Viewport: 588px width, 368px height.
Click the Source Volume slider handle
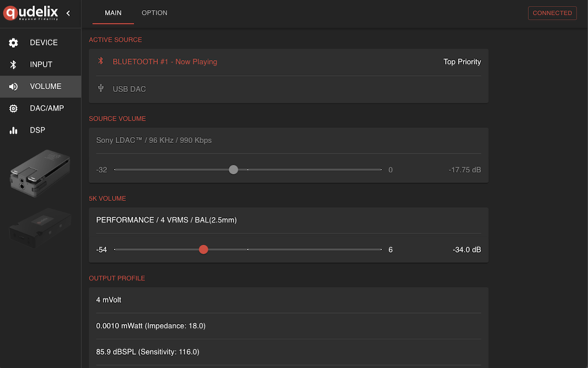point(233,170)
